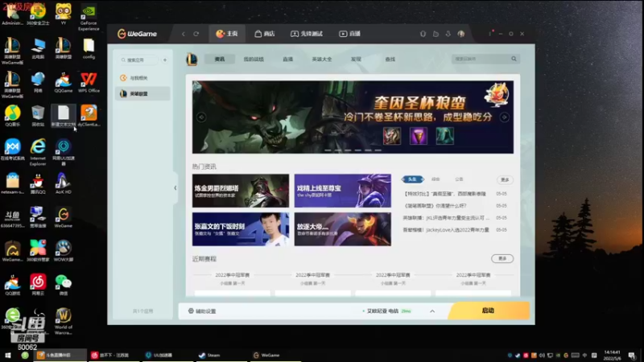Open the 奎因圣杯狼蛮 banner
Image resolution: width=644 pixels, height=362 pixels.
pyautogui.click(x=353, y=117)
